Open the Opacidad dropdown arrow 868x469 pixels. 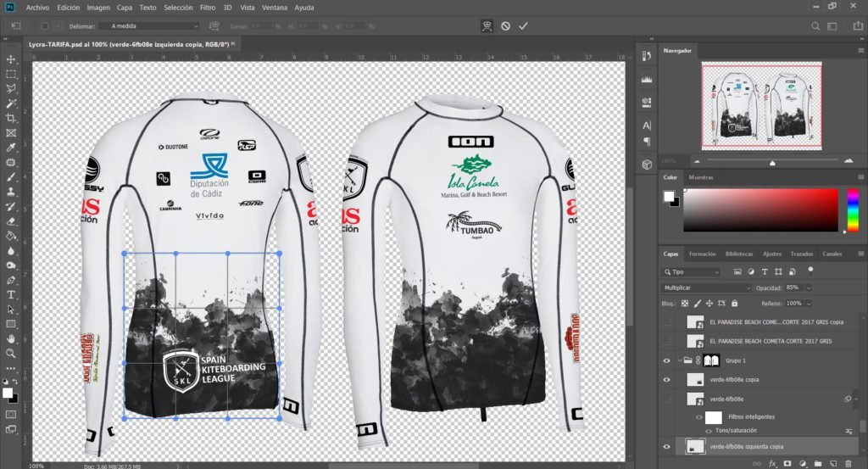[x=808, y=288]
